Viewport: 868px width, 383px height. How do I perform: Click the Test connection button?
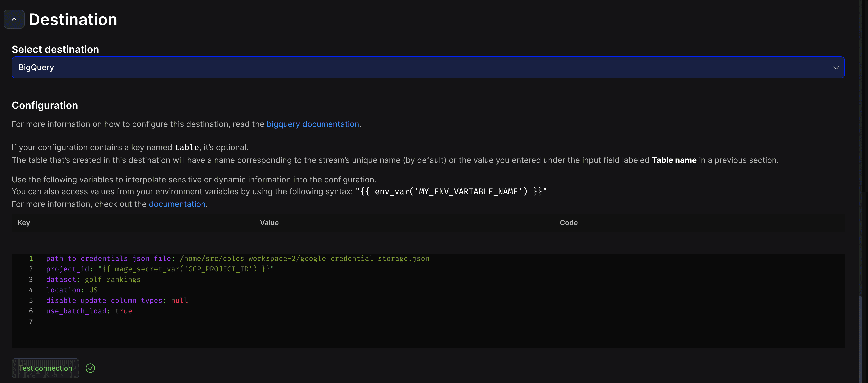coord(45,368)
